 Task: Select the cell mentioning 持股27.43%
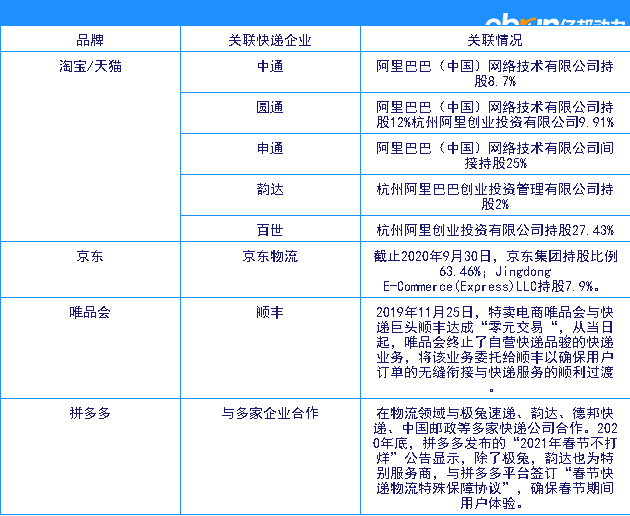click(x=494, y=229)
